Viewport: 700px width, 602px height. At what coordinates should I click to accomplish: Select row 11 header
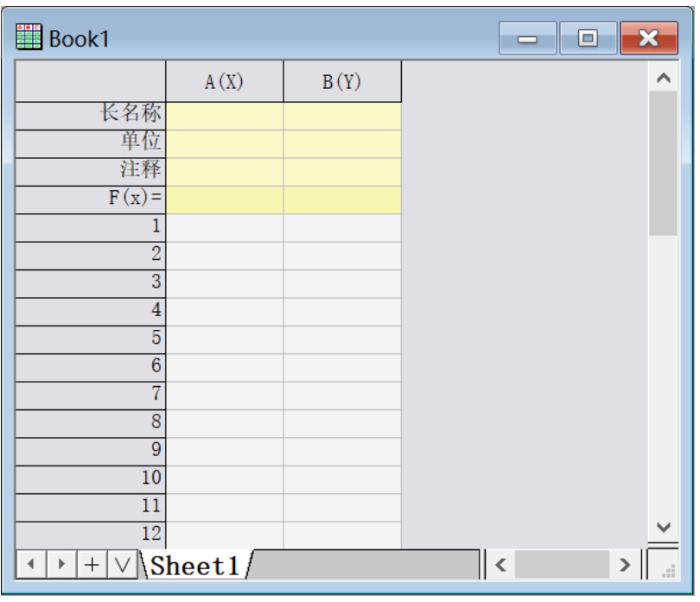[91, 508]
